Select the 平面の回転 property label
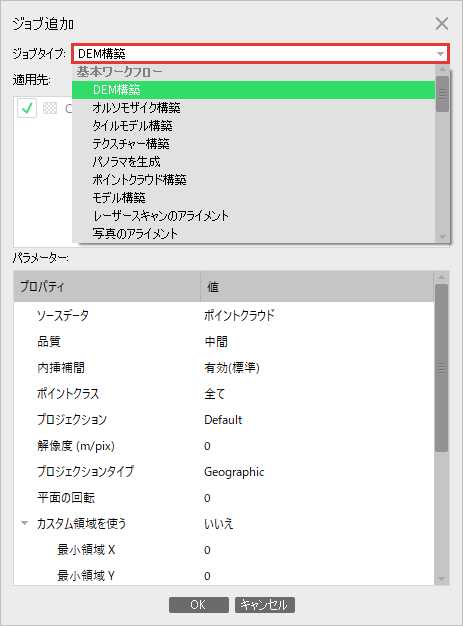This screenshot has height=626, width=463. click(x=66, y=498)
